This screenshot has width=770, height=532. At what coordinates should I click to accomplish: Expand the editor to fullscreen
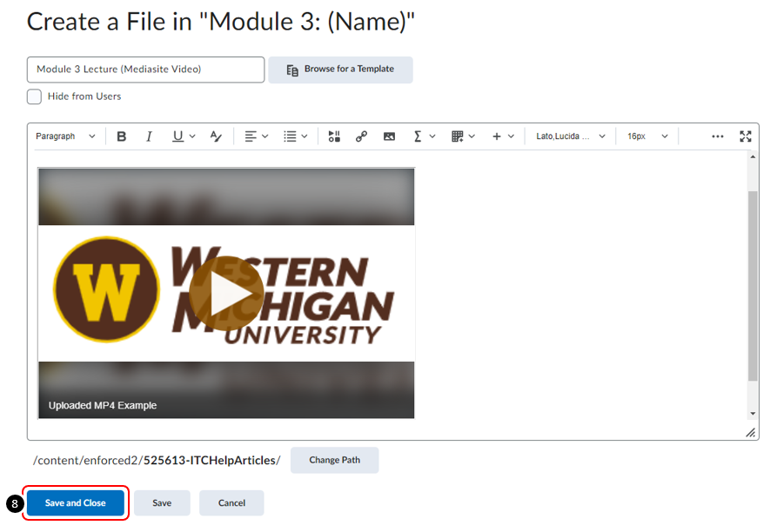point(746,136)
